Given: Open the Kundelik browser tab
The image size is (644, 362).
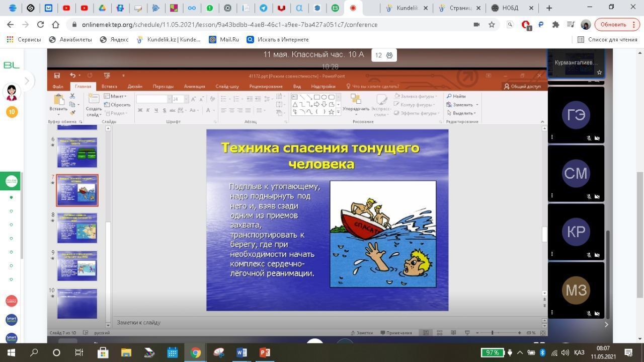Looking at the screenshot, I should 407,8.
